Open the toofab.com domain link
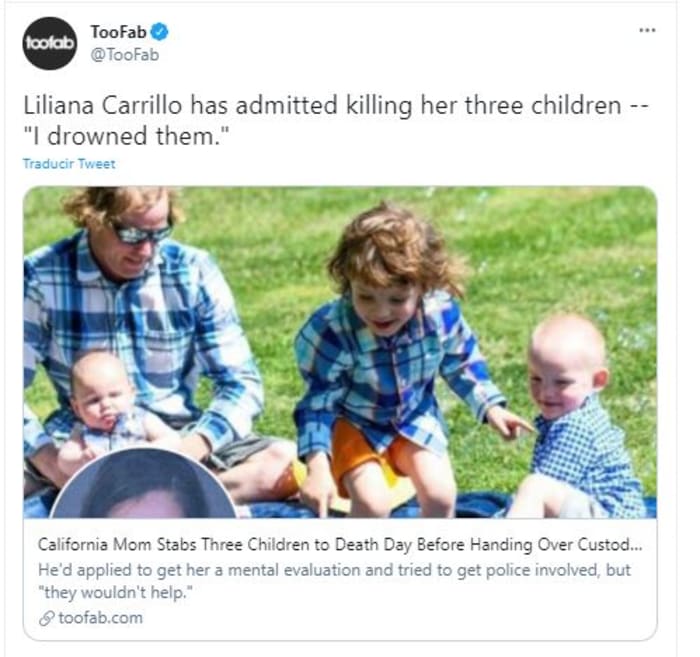 point(100,618)
